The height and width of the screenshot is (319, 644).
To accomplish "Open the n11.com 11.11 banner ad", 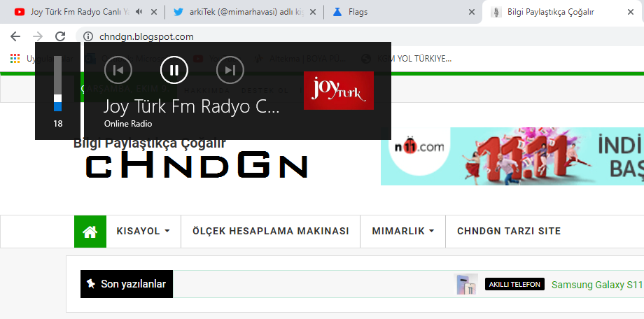I will pyautogui.click(x=512, y=157).
